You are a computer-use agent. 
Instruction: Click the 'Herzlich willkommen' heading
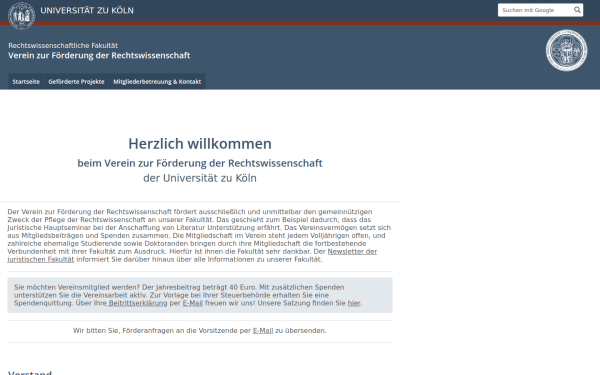(200, 144)
